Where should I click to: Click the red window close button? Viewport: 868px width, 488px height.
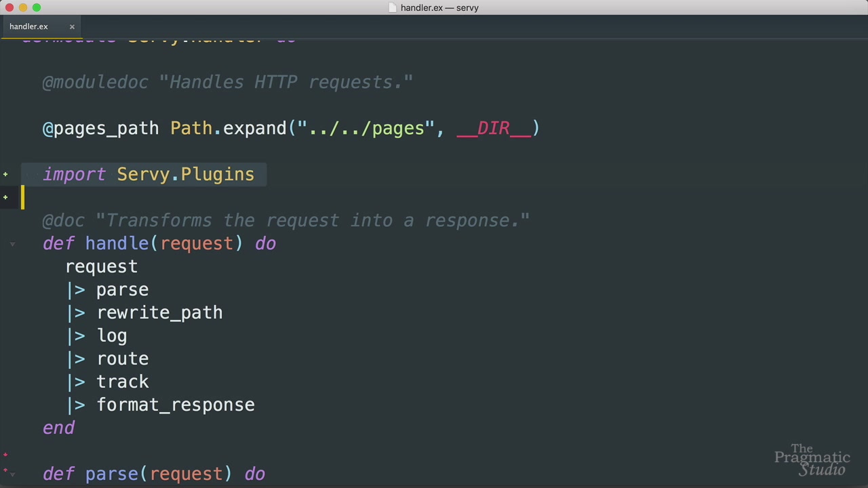[9, 7]
